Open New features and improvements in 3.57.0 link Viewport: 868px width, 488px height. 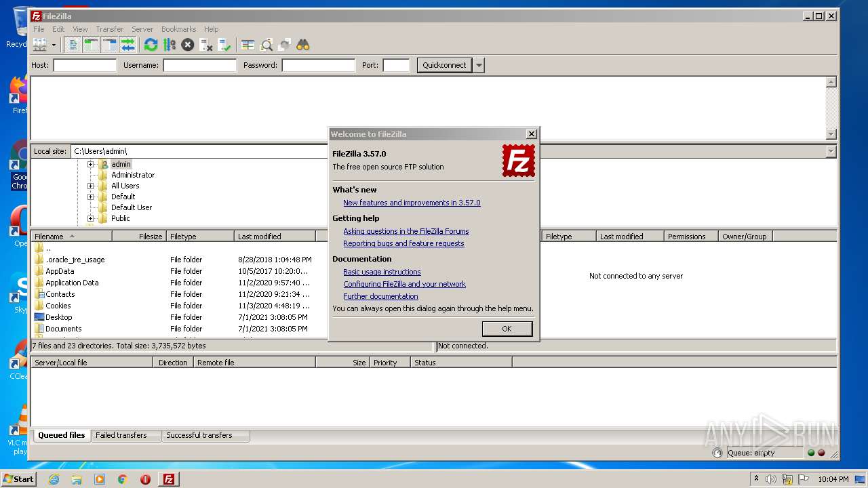pos(412,203)
